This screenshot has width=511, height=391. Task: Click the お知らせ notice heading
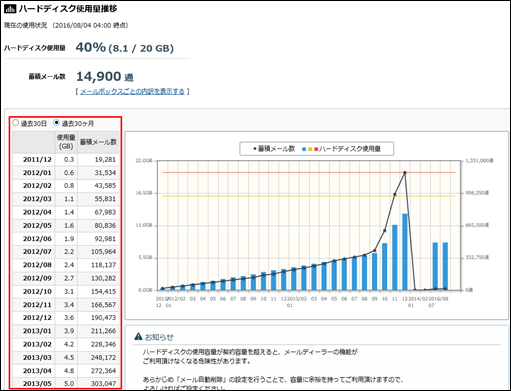[x=159, y=337]
